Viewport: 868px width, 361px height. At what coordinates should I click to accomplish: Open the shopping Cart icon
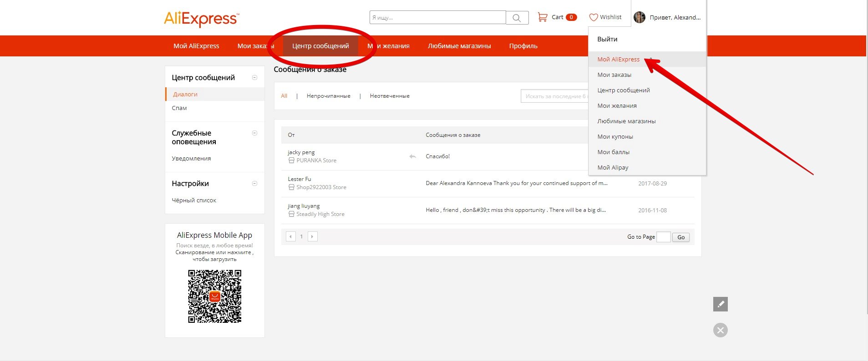(x=543, y=17)
